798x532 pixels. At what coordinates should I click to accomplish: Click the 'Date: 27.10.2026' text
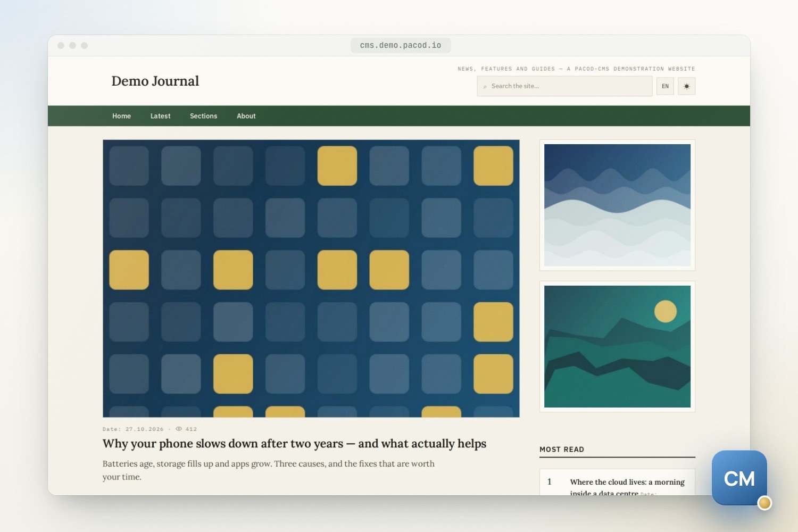click(133, 429)
